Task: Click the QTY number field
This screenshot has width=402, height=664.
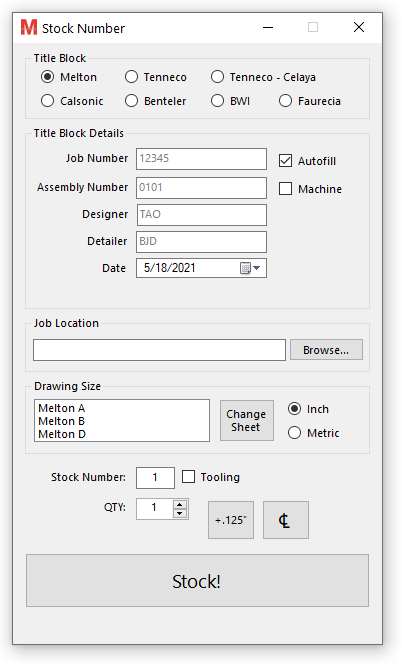Action: click(x=155, y=509)
